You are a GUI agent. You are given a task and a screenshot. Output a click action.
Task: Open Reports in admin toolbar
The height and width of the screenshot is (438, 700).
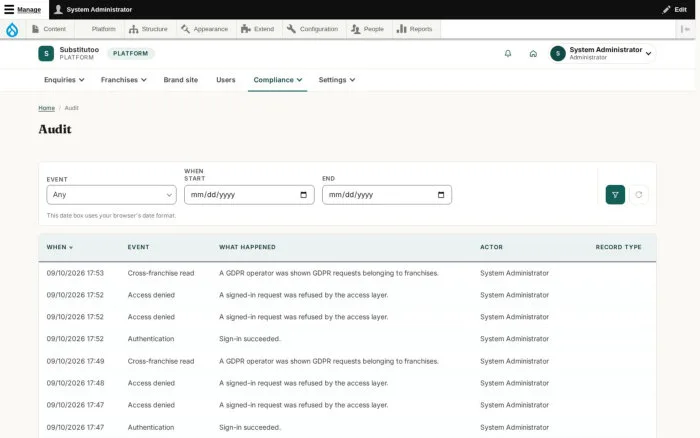pyautogui.click(x=415, y=29)
